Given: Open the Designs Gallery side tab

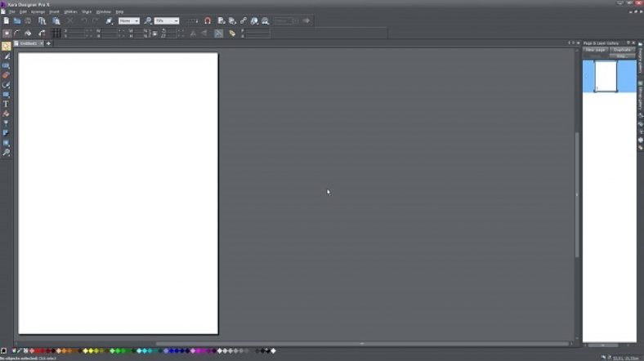Looking at the screenshot, I should [x=640, y=59].
